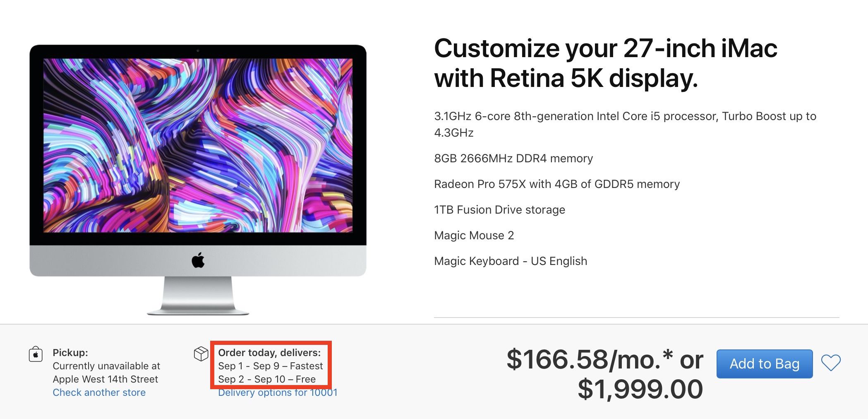Select the 1TB Fusion Drive storage spec

pos(499,209)
